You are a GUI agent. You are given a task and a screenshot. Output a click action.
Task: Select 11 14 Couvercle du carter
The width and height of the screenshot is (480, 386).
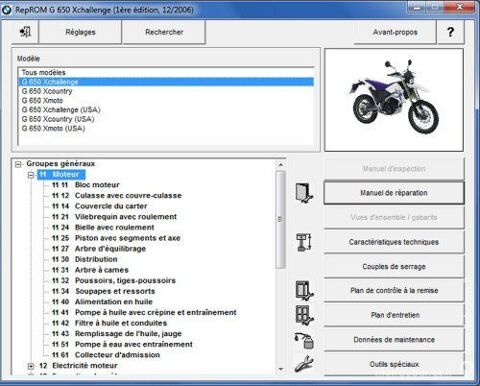tap(99, 206)
